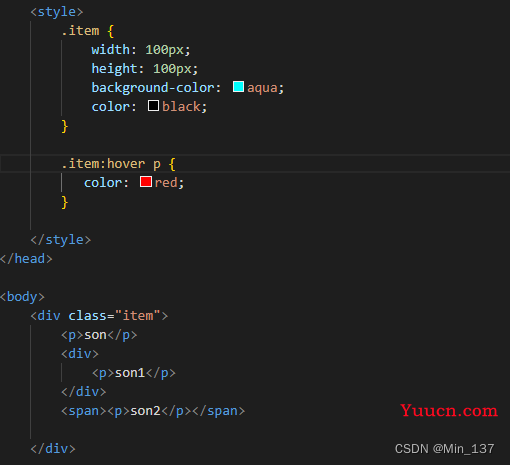
Task: Place cursor on .item:hover p selector line
Action: click(255, 164)
